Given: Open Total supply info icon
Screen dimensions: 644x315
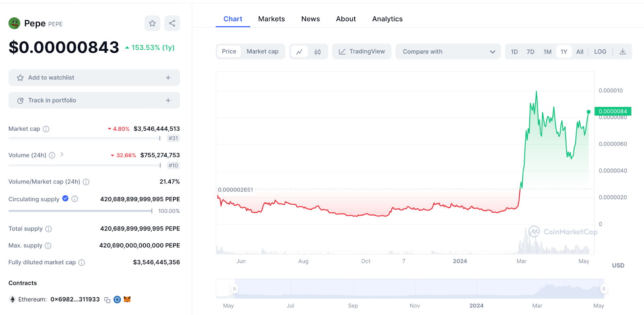Looking at the screenshot, I should point(48,229).
